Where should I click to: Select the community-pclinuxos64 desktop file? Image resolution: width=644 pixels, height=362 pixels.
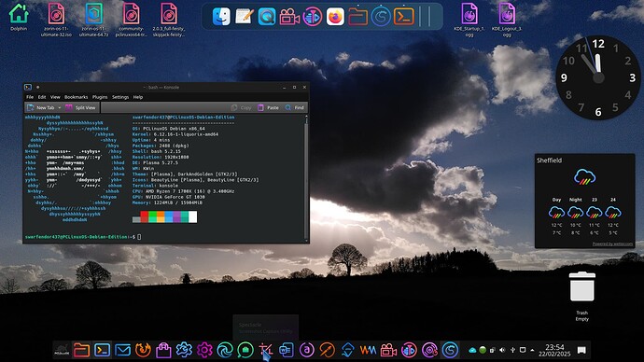pyautogui.click(x=132, y=20)
